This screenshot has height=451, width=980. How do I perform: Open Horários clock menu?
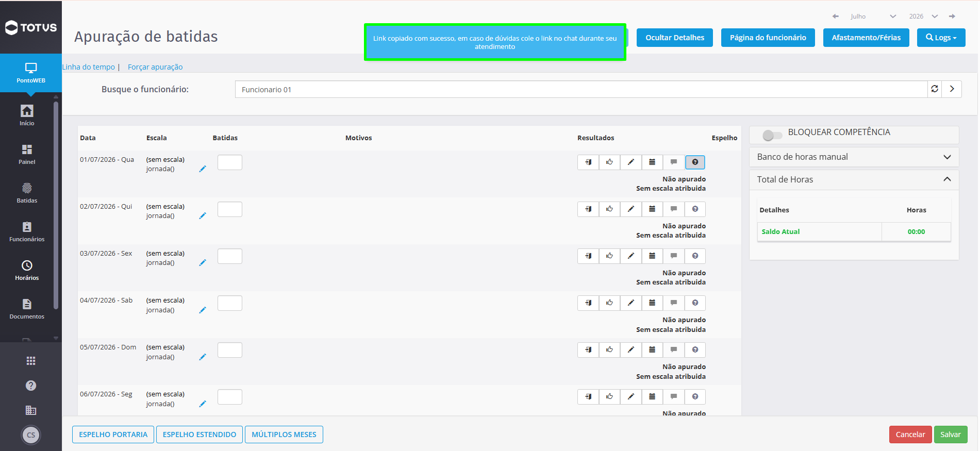[x=27, y=270]
